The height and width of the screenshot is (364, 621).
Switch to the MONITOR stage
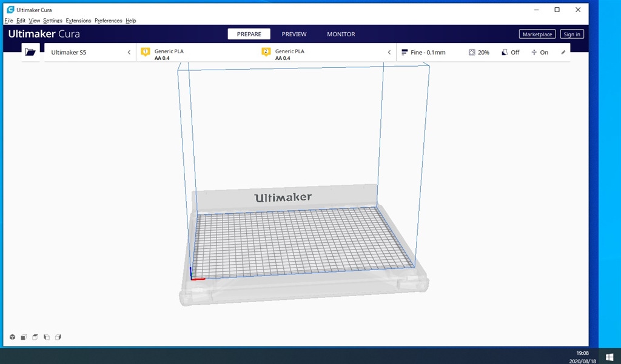tap(341, 34)
